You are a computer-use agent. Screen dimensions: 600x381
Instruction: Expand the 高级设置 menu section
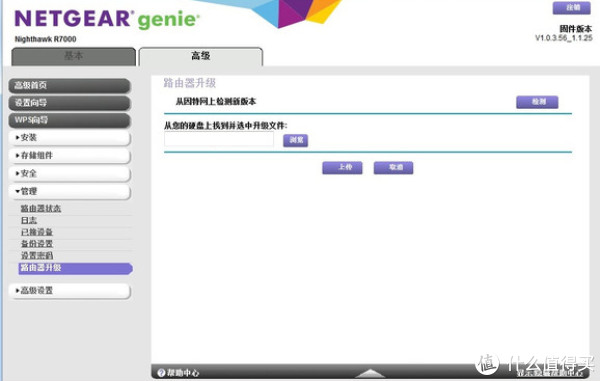pyautogui.click(x=70, y=291)
